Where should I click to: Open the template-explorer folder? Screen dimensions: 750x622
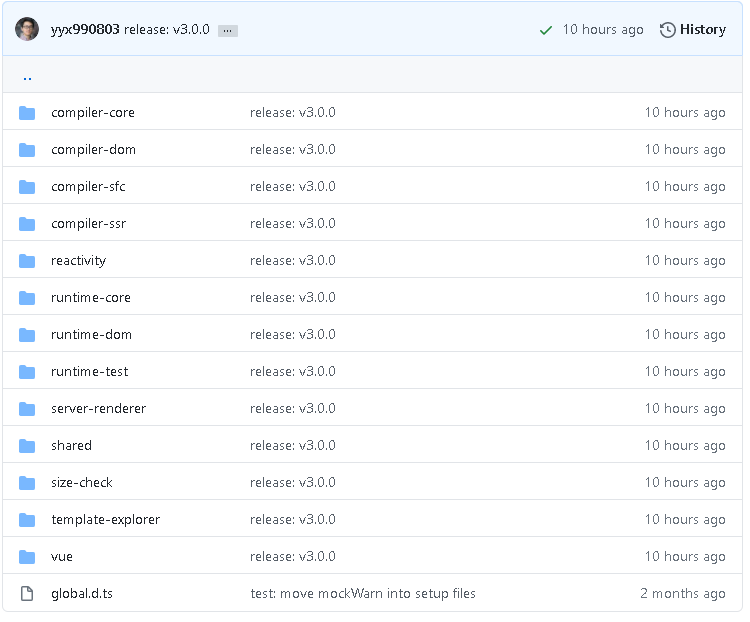105,520
